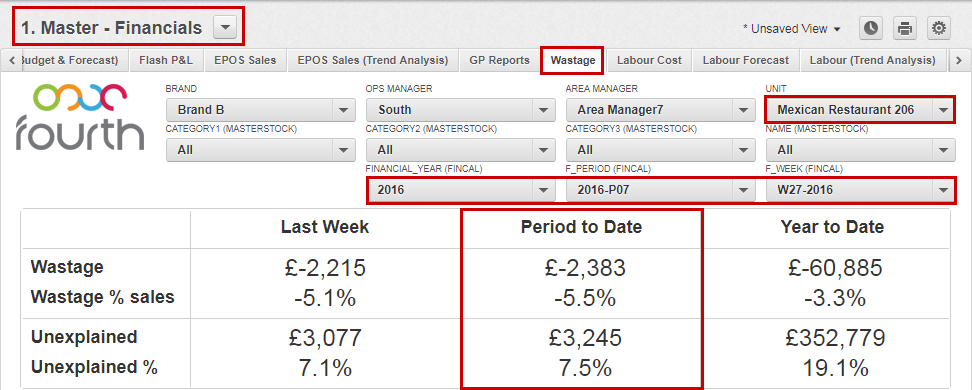Click the printer icon

pyautogui.click(x=905, y=29)
